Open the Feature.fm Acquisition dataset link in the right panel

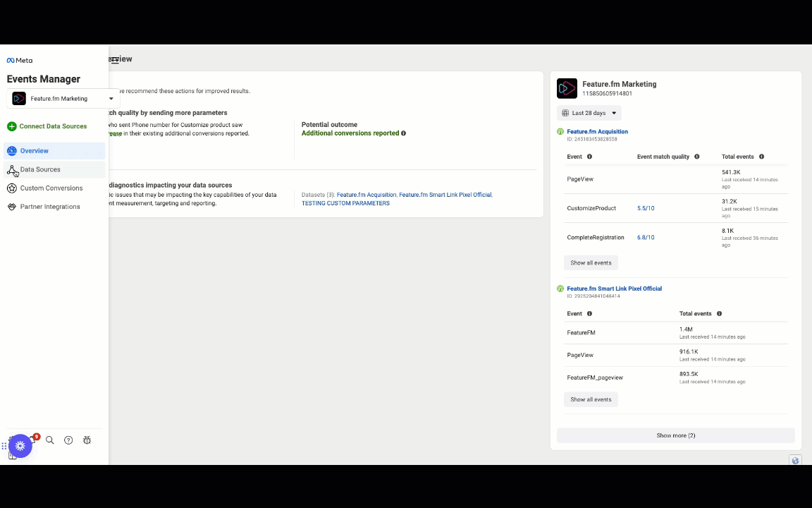click(597, 132)
